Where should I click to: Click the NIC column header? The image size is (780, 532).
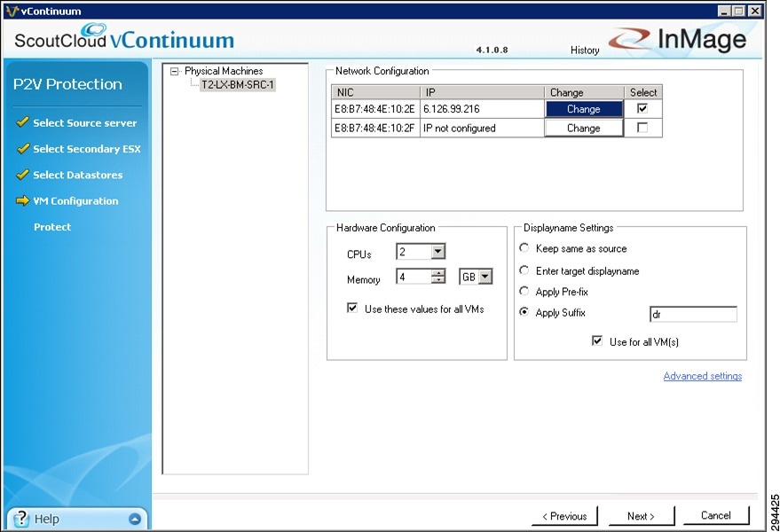[x=375, y=92]
